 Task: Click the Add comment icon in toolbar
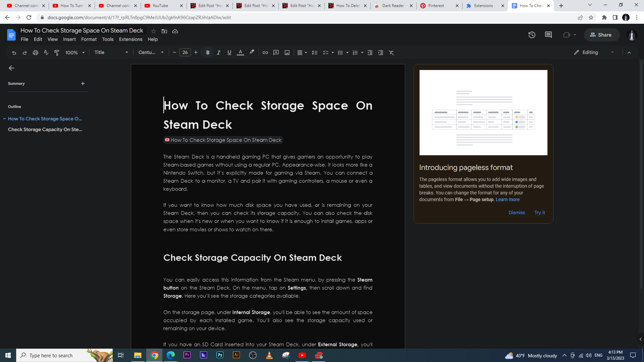click(276, 53)
